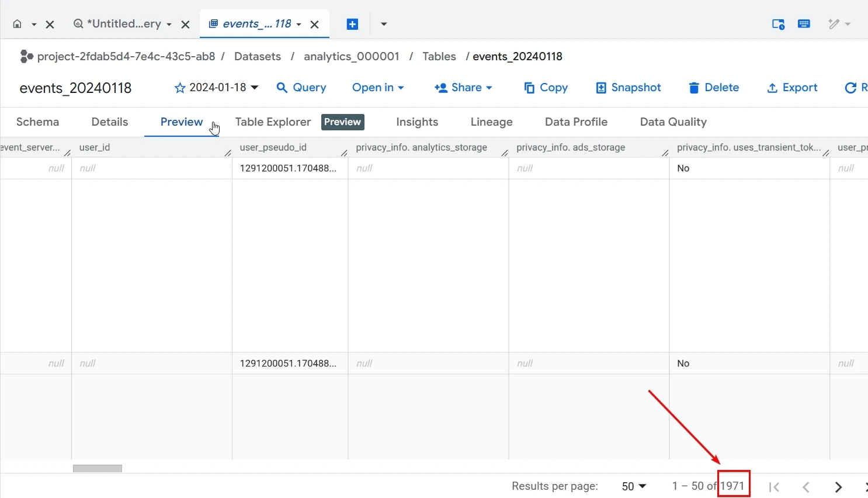Close the events_...118 tab

point(314,25)
